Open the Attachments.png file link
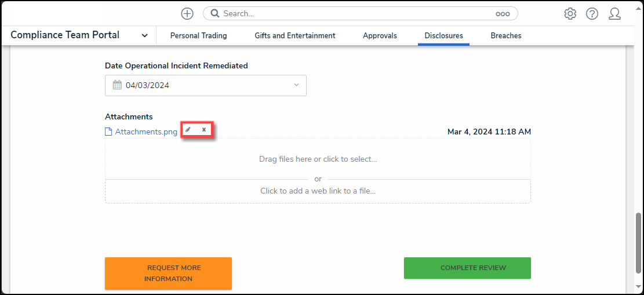 coord(146,132)
